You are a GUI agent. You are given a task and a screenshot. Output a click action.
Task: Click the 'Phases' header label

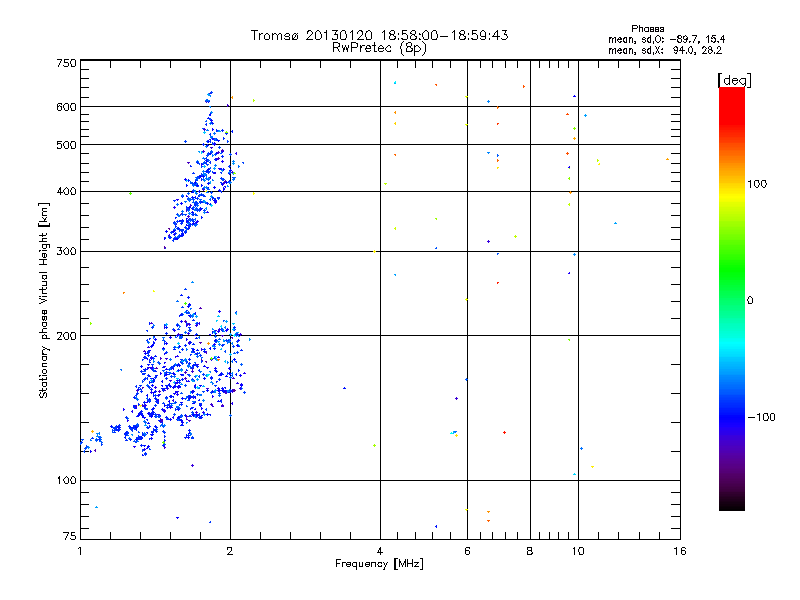click(x=647, y=29)
